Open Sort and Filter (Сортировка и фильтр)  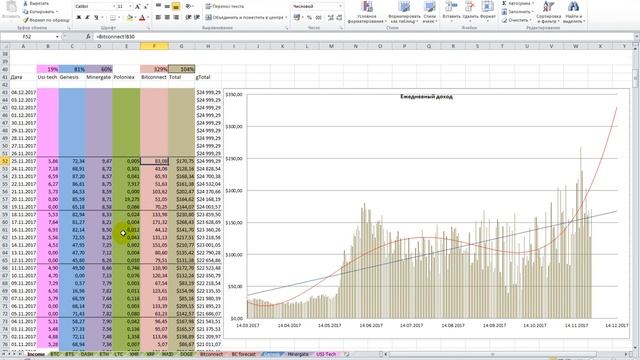click(549, 12)
